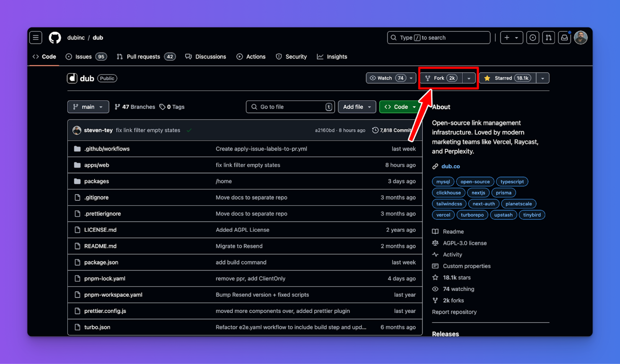Screen dimensions: 620x364
Task: Click the notifications inbox icon
Action: pos(564,37)
